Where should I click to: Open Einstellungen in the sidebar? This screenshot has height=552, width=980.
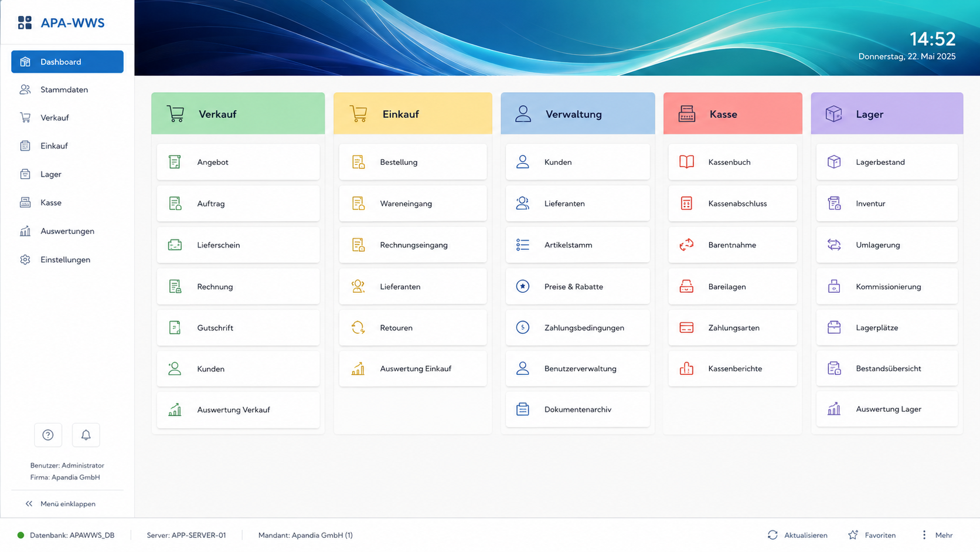coord(67,259)
